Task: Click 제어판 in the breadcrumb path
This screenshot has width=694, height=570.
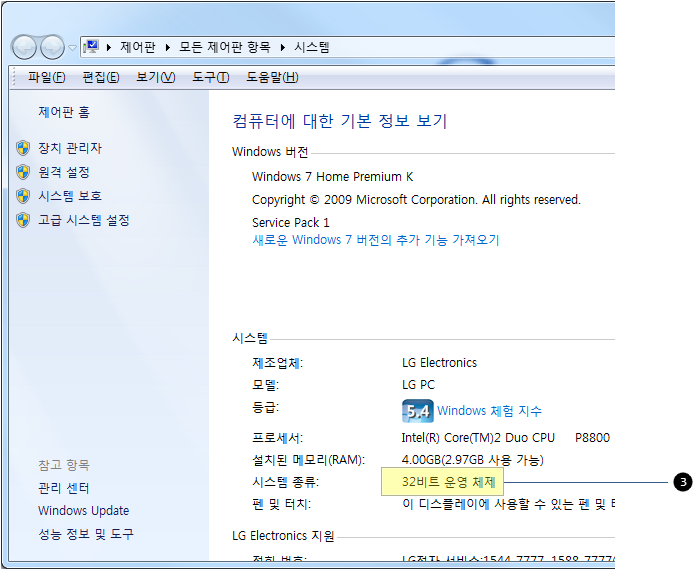Action: pos(138,47)
